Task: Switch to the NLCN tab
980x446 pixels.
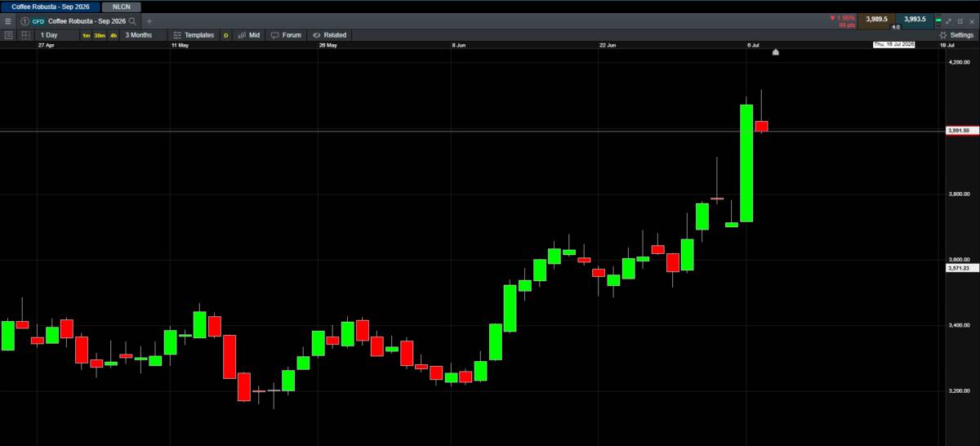Action: 122,7
